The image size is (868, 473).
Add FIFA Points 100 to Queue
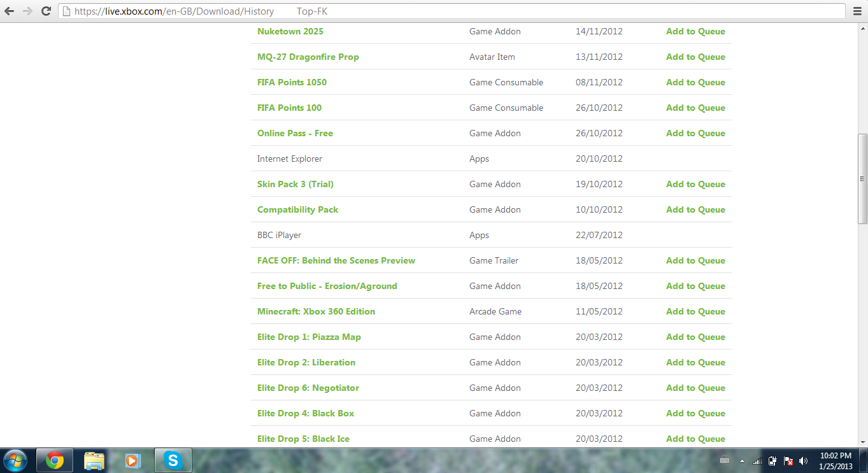tap(695, 108)
